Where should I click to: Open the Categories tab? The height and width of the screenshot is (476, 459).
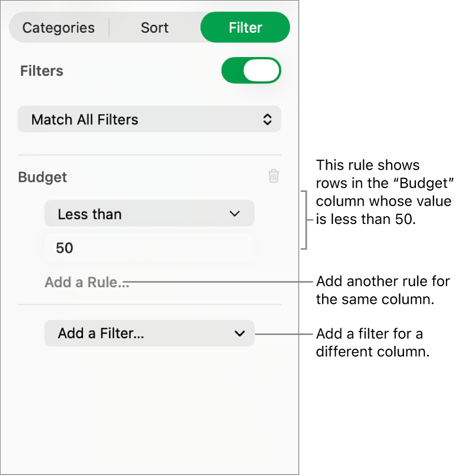(58, 27)
